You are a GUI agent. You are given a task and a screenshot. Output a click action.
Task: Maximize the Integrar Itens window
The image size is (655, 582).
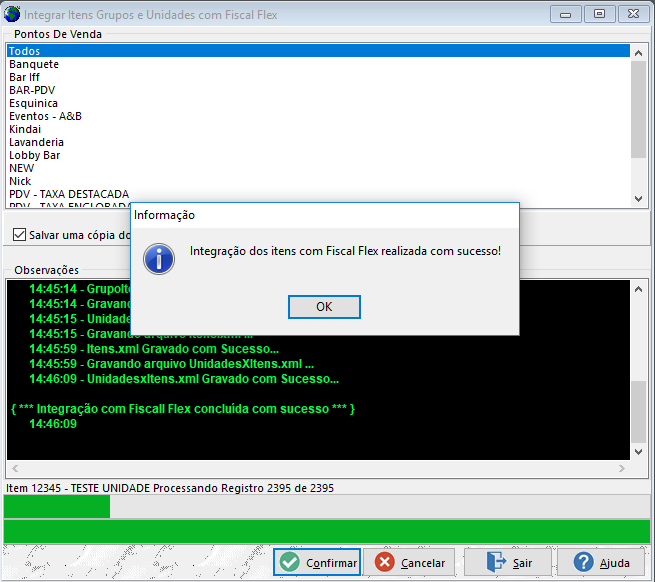point(599,15)
